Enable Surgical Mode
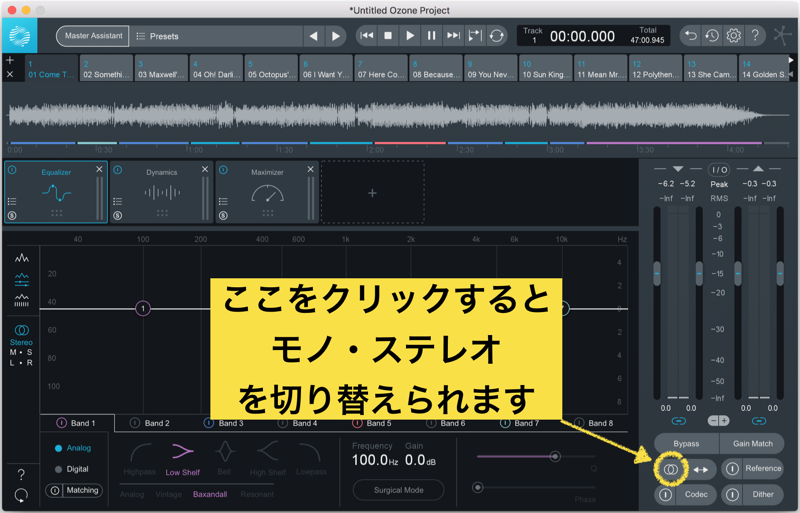This screenshot has height=513, width=800. [x=398, y=490]
